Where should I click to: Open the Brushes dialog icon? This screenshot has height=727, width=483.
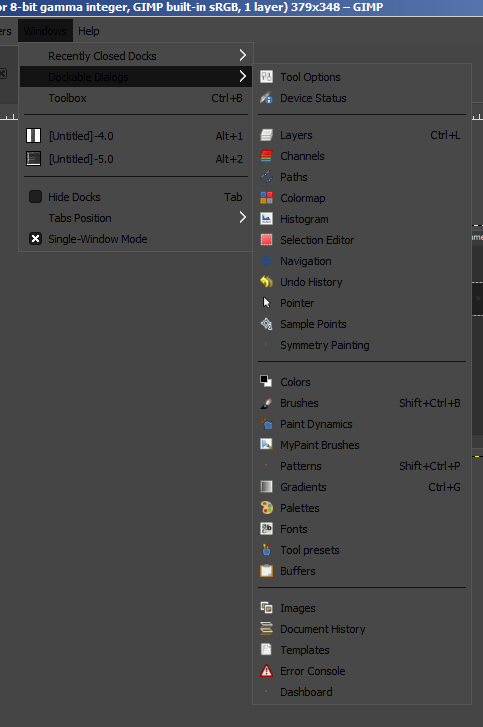tap(267, 403)
